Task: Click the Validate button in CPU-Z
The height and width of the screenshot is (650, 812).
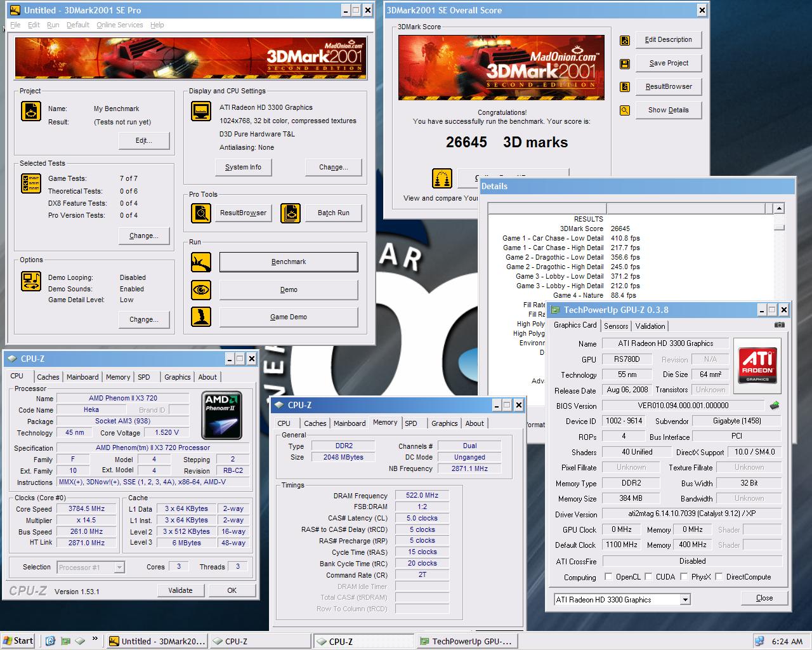Action: coord(180,590)
